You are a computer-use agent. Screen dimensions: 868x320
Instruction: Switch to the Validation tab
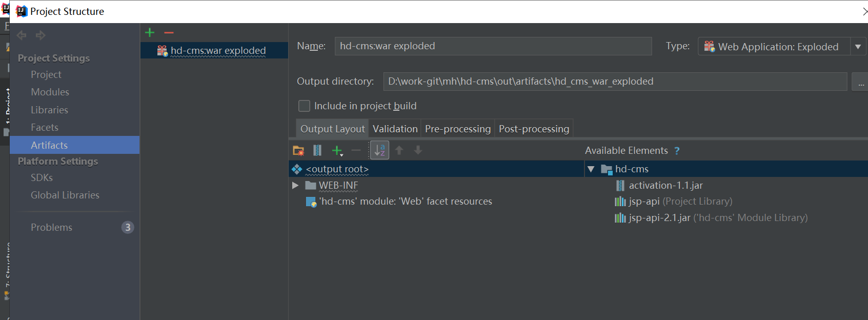pos(395,129)
